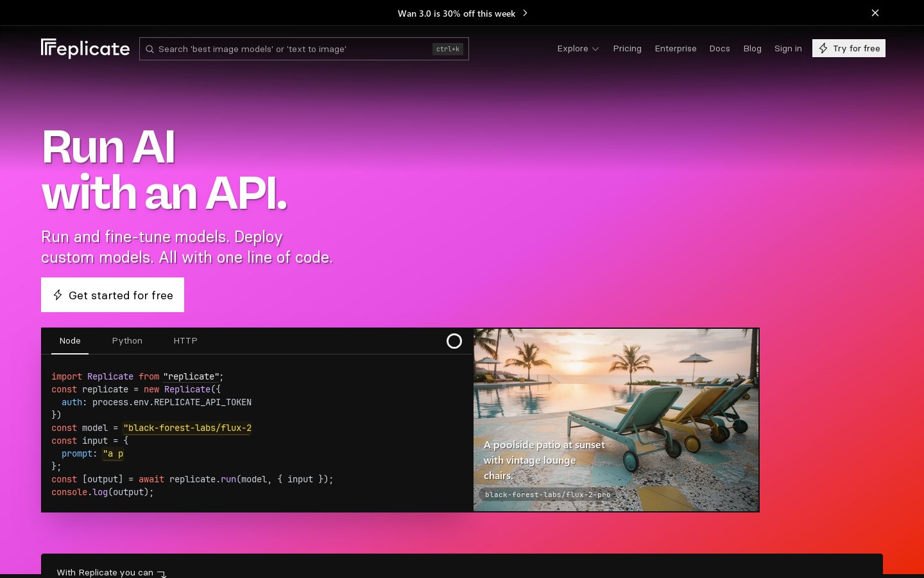This screenshot has width=924, height=578.
Task: Click the Run AI with an API heading
Action: (164, 170)
